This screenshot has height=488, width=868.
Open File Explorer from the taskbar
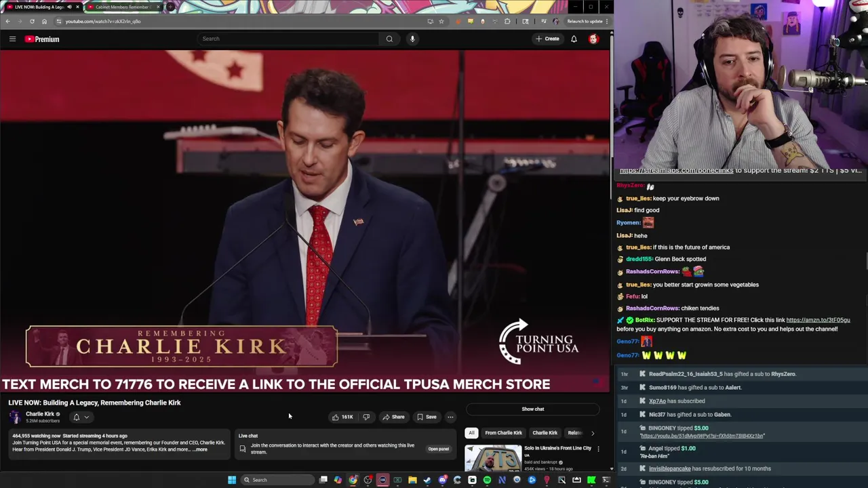pyautogui.click(x=412, y=480)
